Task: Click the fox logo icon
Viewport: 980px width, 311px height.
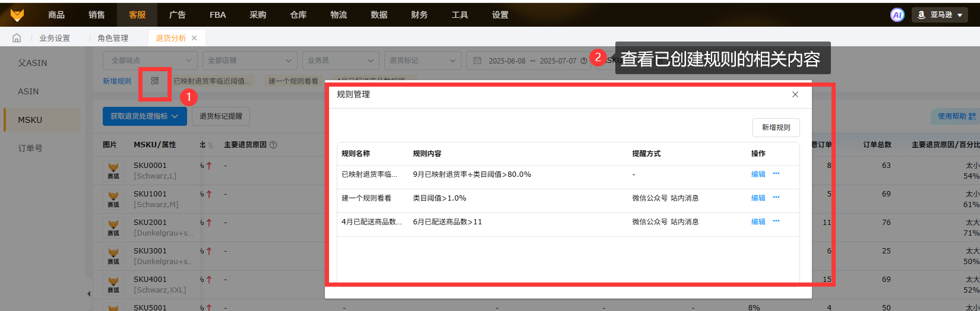Action: [x=18, y=15]
